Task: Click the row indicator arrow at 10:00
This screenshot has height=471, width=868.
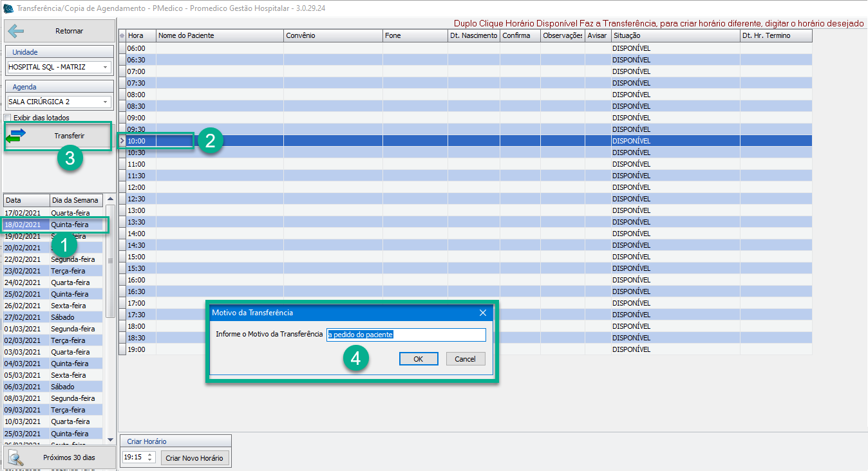Action: (122, 141)
